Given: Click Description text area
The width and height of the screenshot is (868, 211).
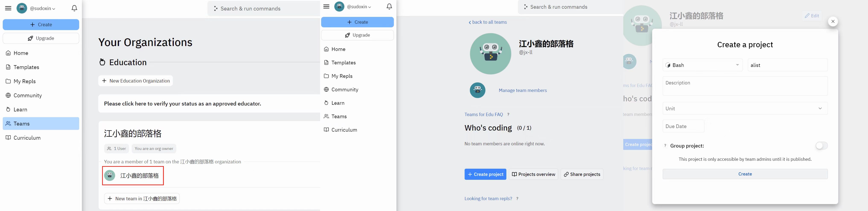Looking at the screenshot, I should [745, 86].
